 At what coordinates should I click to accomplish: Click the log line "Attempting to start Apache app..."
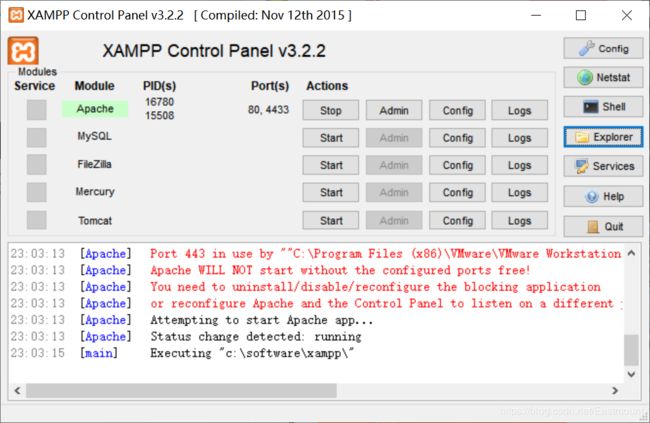(261, 320)
